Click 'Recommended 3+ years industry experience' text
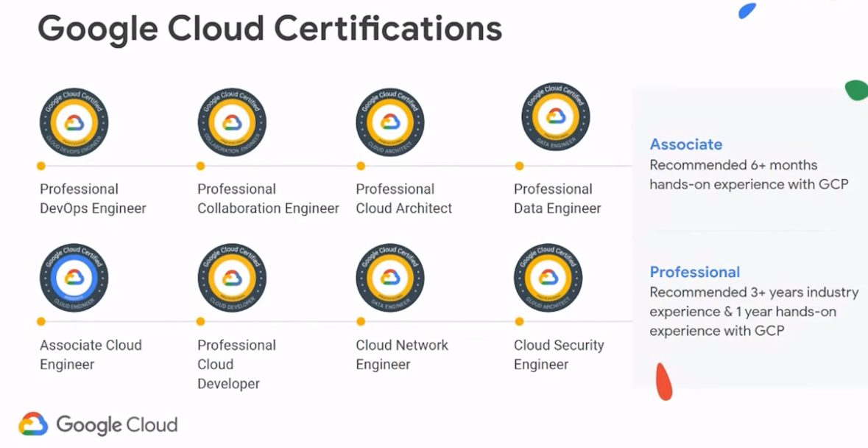The height and width of the screenshot is (448, 868). point(754,311)
